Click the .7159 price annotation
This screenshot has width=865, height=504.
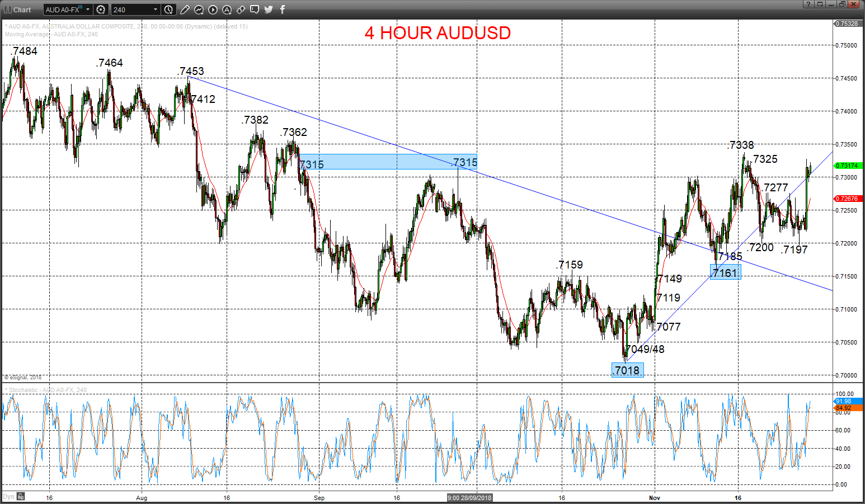tap(570, 265)
